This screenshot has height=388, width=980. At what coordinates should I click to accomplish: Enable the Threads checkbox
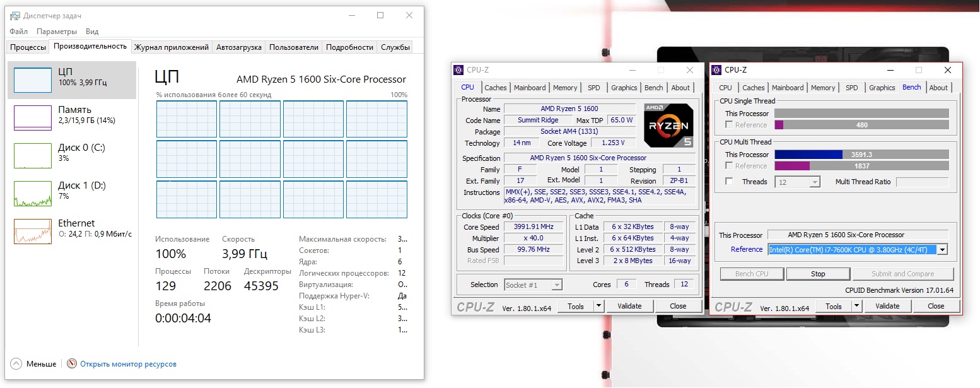730,182
